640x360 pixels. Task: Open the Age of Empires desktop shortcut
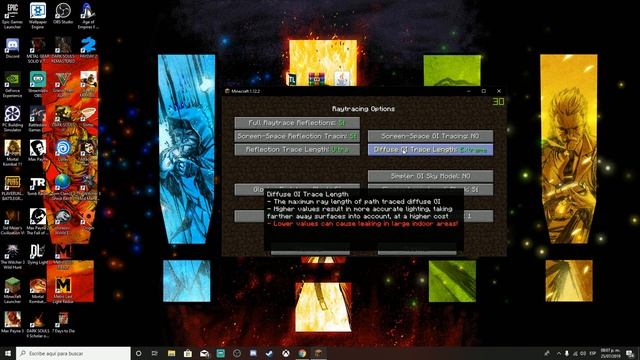88,16
